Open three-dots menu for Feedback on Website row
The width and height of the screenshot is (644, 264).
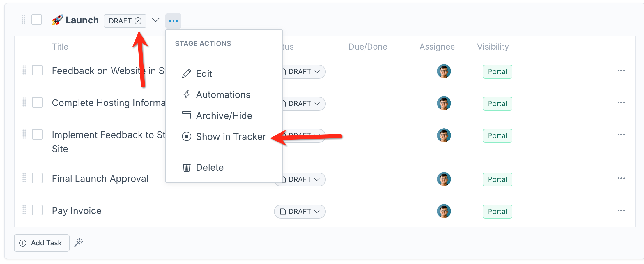(621, 71)
